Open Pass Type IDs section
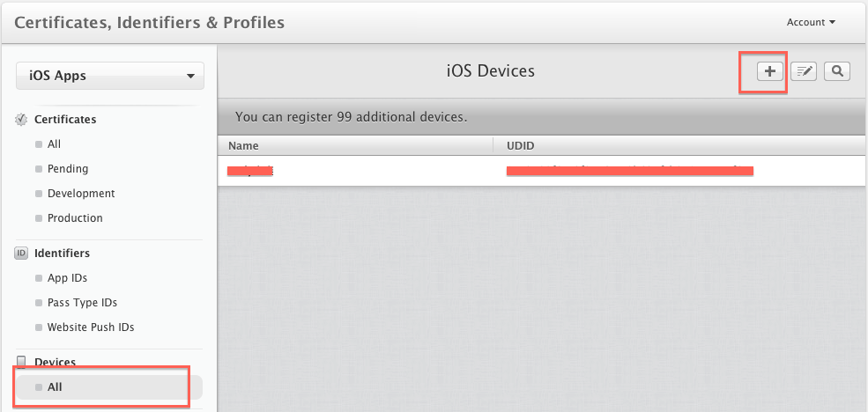Screen dimensions: 868x412 [x=82, y=303]
